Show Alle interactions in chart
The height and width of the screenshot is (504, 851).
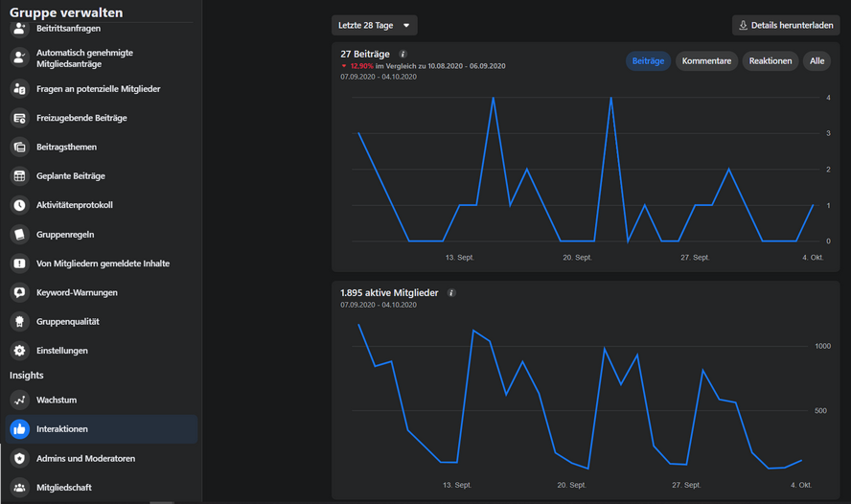tap(816, 61)
